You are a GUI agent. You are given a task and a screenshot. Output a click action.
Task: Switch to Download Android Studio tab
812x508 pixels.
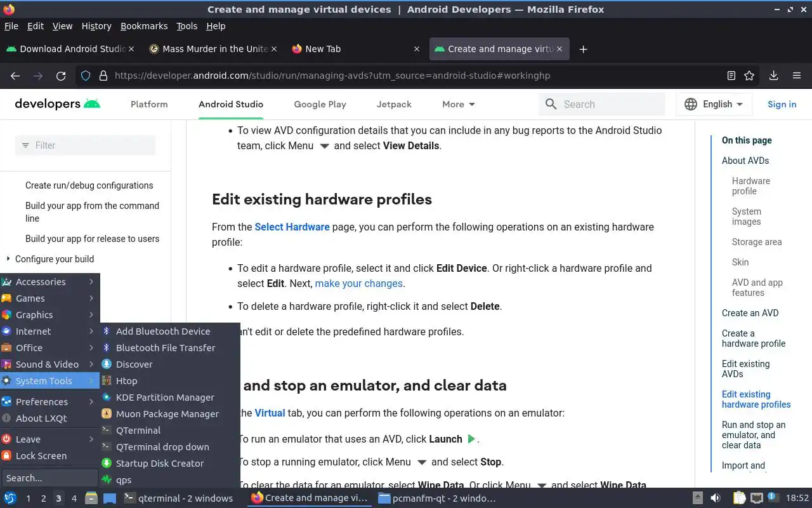[70, 49]
